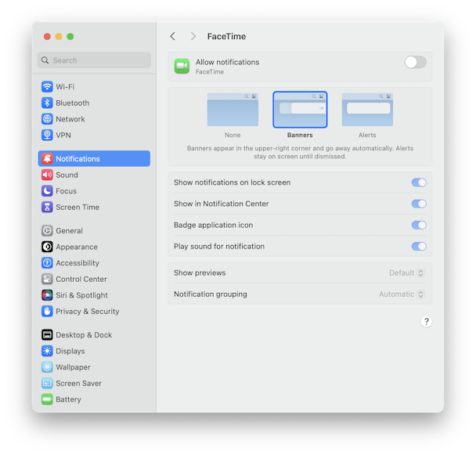This screenshot has height=455, width=476.
Task: Toggle Show in Notification Center
Action: pos(419,204)
